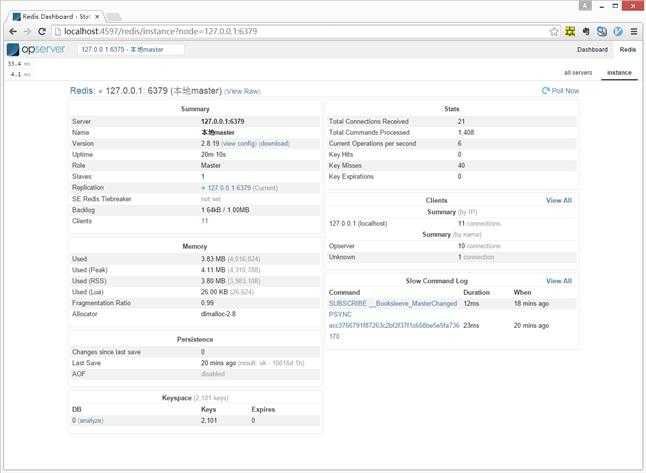Screen dimensions: 646x473
Task: Click the Key Misses value 40
Action: click(x=461, y=166)
